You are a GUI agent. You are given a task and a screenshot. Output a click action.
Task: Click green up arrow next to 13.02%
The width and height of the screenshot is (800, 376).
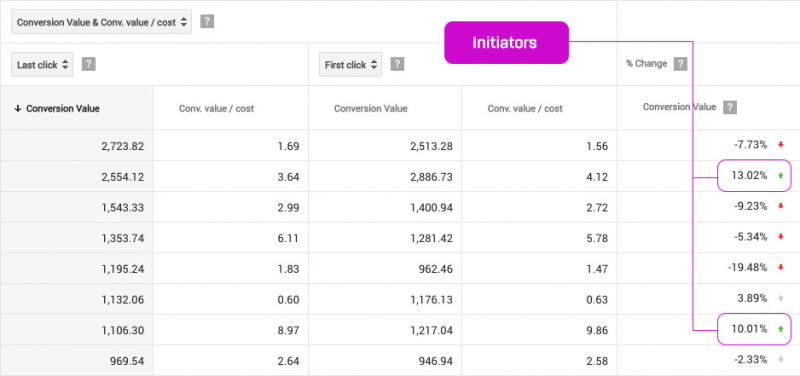[780, 176]
